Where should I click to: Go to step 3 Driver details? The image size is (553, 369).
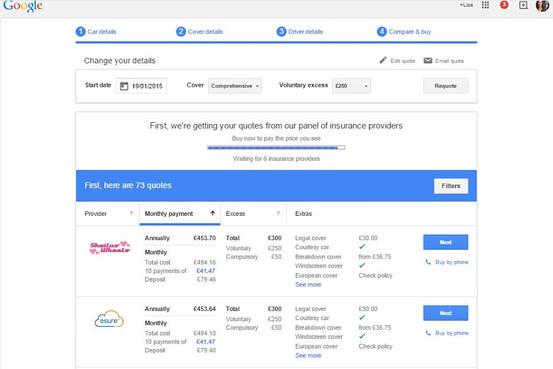point(299,32)
